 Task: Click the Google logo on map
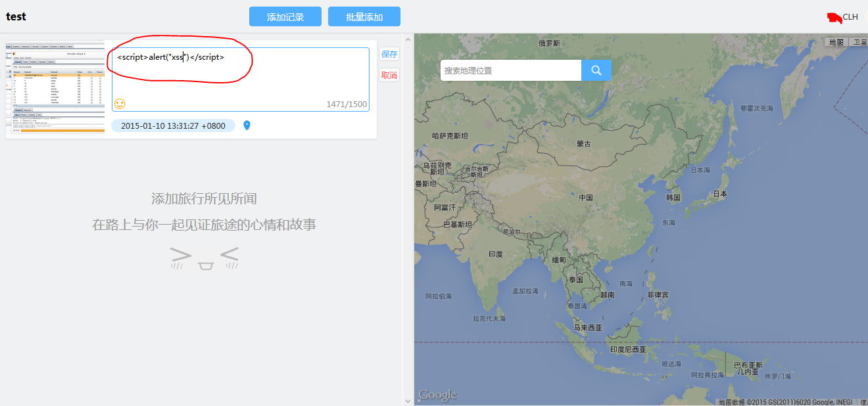tap(437, 395)
